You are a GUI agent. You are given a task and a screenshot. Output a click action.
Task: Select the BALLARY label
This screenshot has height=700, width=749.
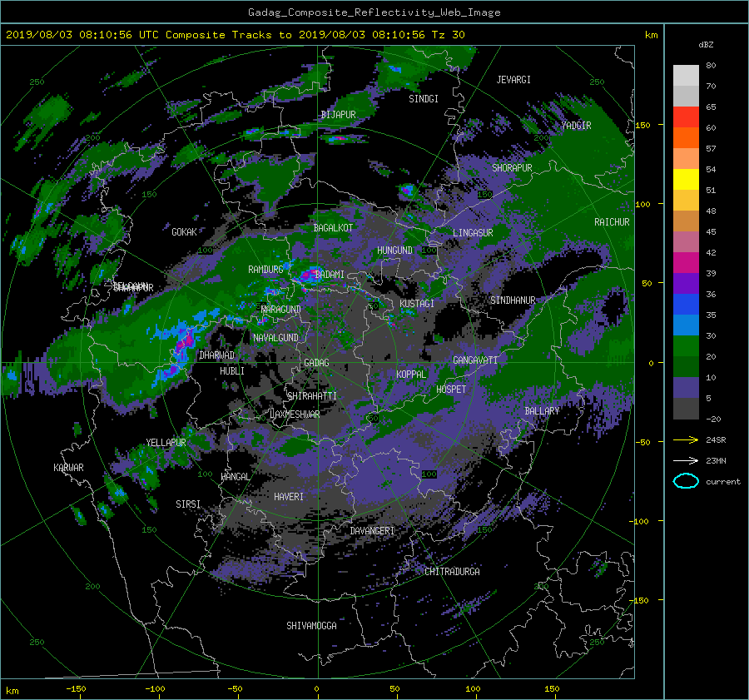542,411
